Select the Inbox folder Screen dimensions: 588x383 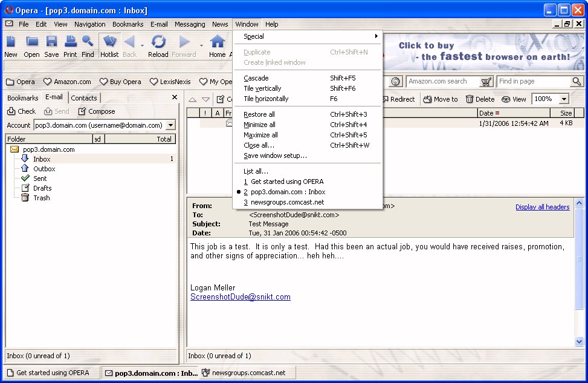[x=42, y=159]
